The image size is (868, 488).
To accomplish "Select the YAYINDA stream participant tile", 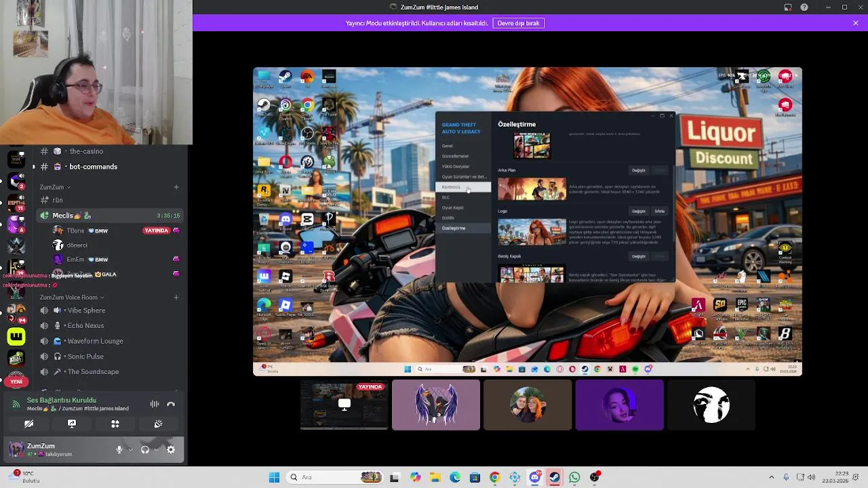I will 344,405.
